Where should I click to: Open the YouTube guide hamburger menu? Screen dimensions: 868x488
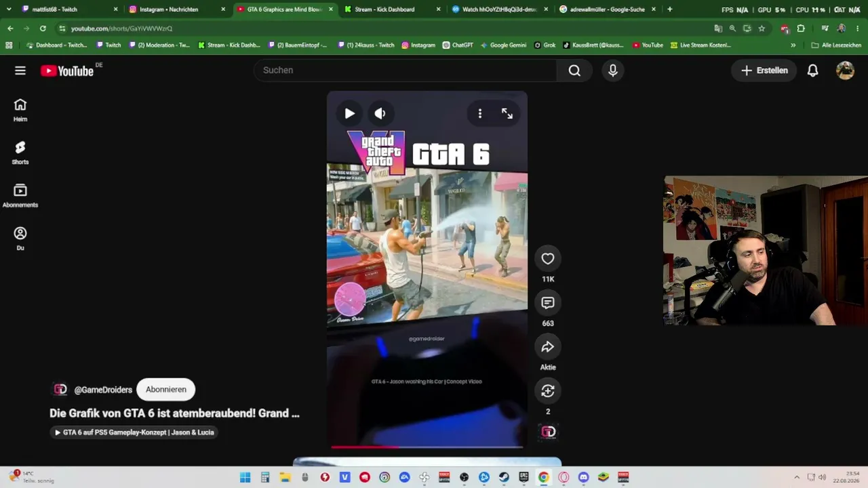[20, 70]
